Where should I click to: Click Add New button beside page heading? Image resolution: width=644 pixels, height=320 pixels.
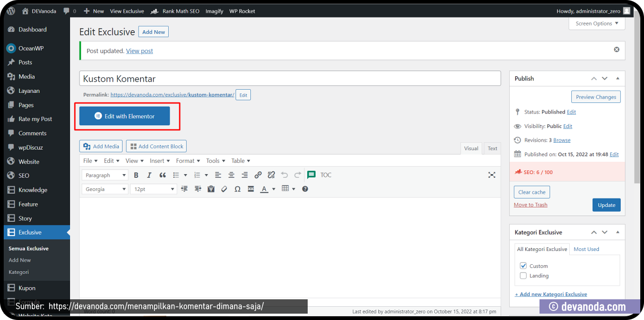(153, 32)
